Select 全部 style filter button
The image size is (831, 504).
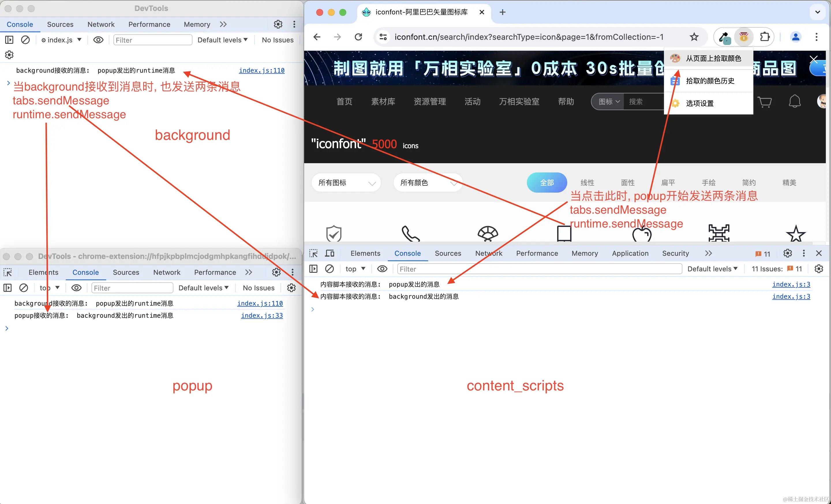point(547,183)
